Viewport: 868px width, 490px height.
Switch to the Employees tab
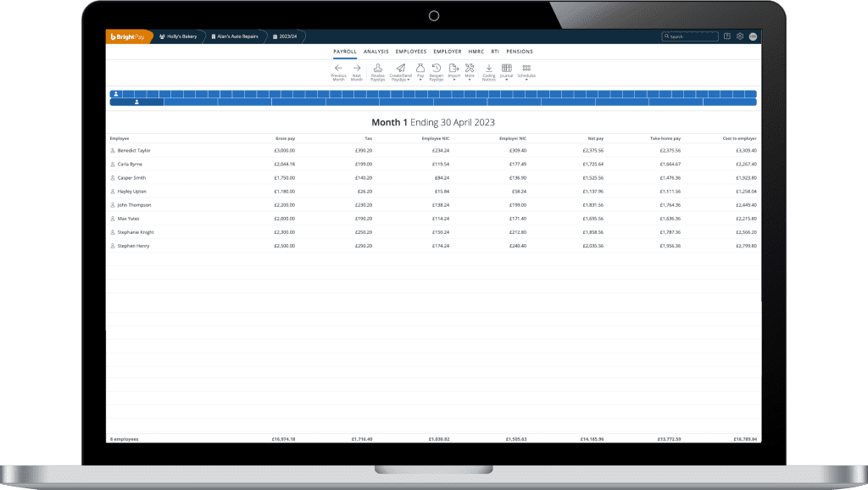click(411, 52)
